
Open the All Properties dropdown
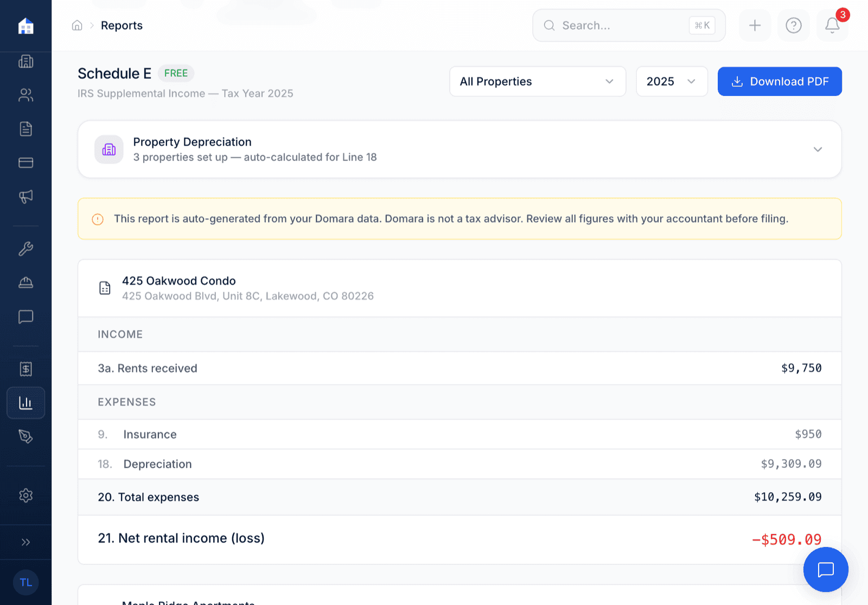[x=537, y=81]
